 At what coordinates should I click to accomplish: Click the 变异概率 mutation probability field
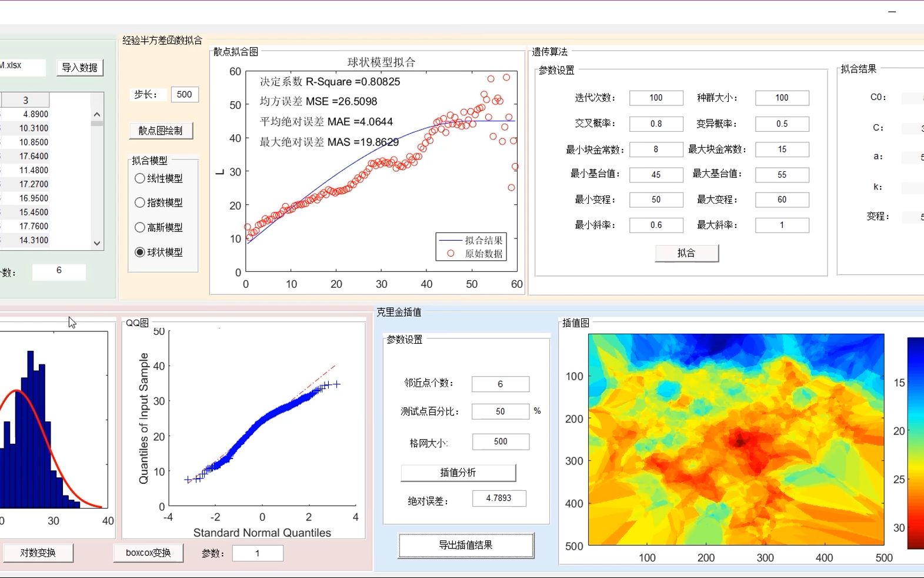click(782, 124)
